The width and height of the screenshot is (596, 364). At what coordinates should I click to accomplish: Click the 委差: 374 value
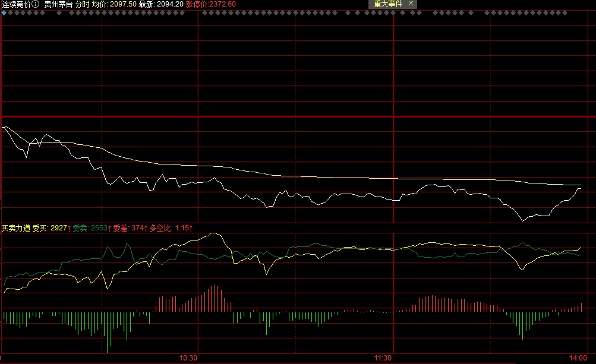[130, 228]
